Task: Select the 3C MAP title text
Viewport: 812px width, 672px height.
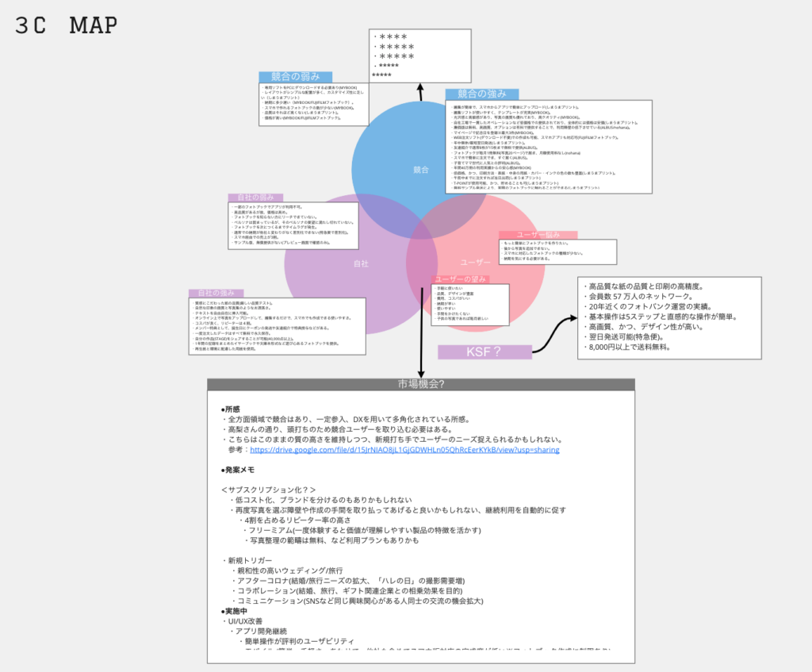Action: [x=67, y=25]
